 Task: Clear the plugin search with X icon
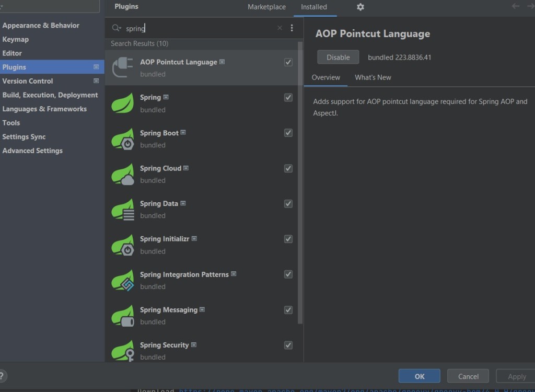click(x=280, y=28)
